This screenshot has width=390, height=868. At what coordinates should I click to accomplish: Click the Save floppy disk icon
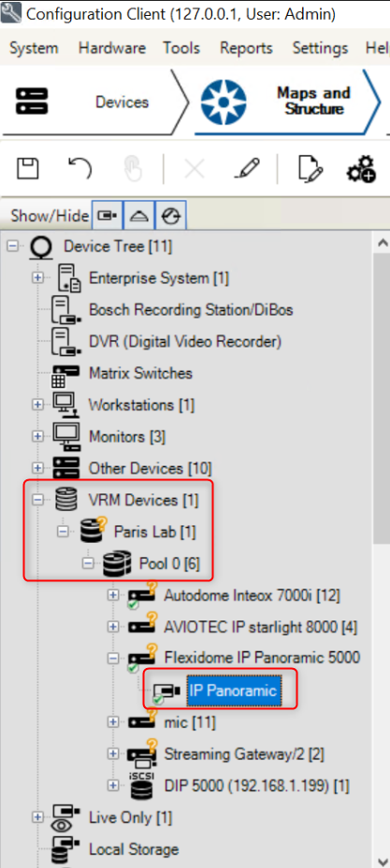28,168
